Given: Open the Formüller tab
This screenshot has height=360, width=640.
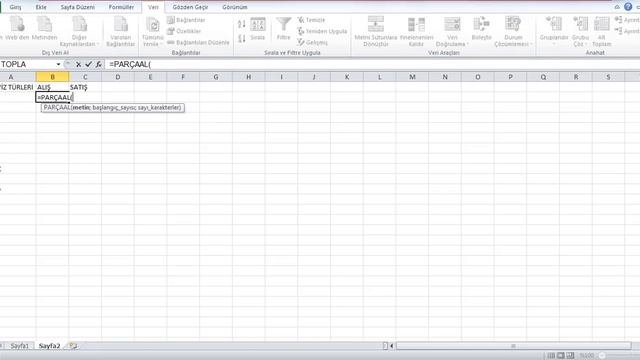Looking at the screenshot, I should click(121, 7).
